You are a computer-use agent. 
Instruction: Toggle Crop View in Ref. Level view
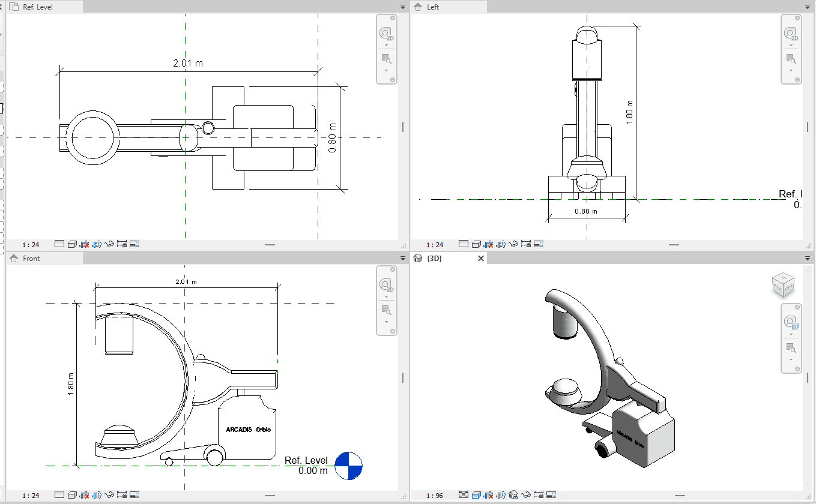[x=85, y=244]
